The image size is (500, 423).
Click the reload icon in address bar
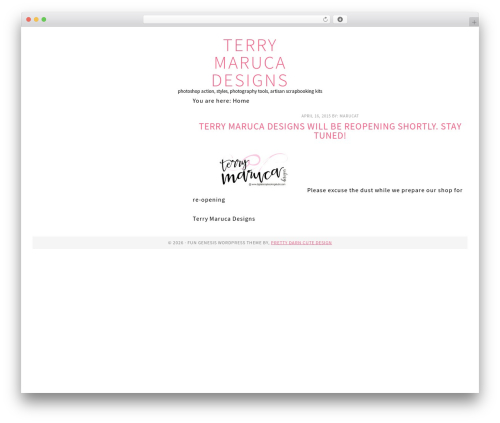pos(325,20)
